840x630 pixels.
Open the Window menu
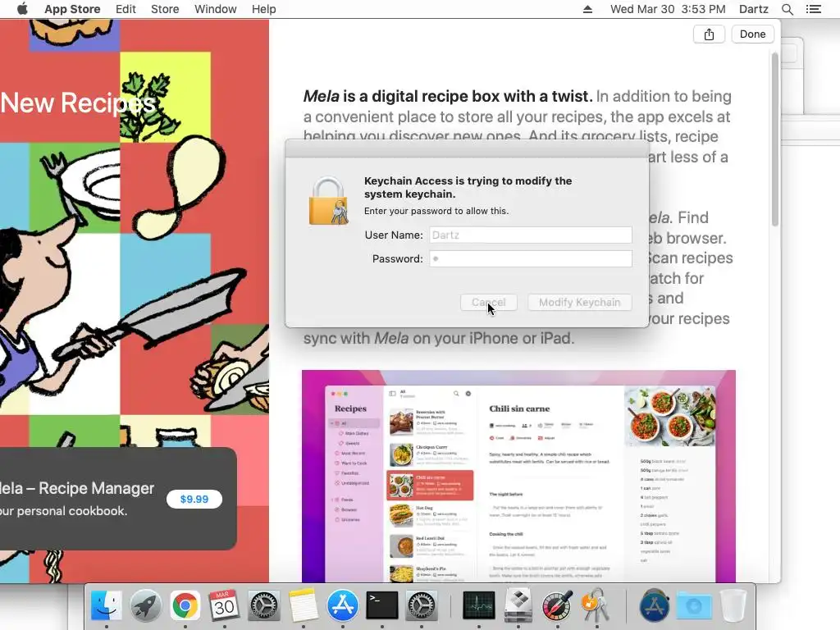216,9
